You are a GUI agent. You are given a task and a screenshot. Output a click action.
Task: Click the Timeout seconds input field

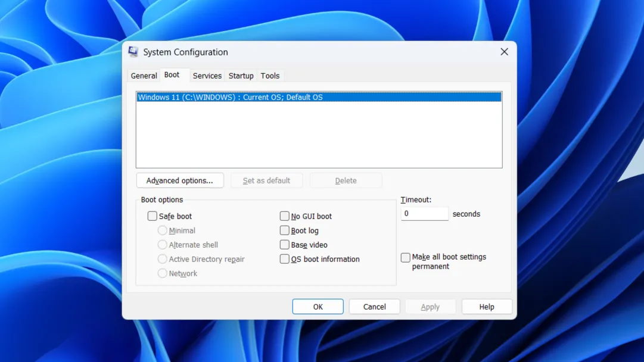point(424,213)
